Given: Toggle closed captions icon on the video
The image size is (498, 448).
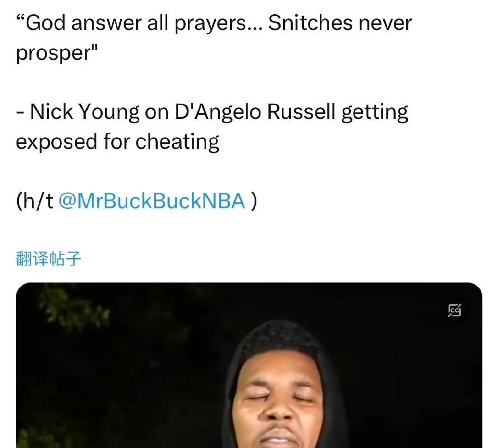Looking at the screenshot, I should [455, 311].
